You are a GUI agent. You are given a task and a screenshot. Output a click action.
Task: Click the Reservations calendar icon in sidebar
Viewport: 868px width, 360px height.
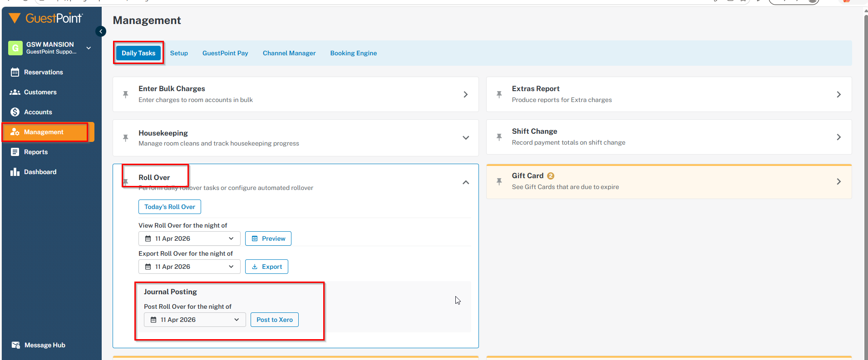click(15, 72)
